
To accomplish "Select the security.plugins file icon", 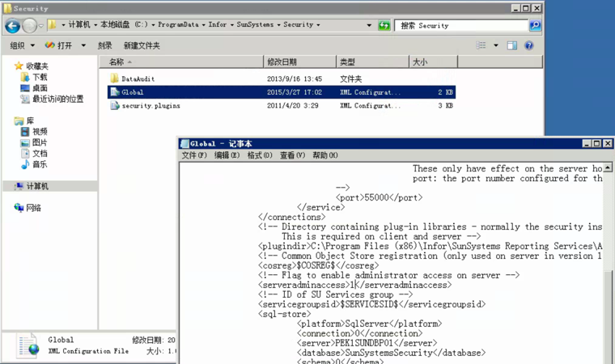I will (x=114, y=106).
